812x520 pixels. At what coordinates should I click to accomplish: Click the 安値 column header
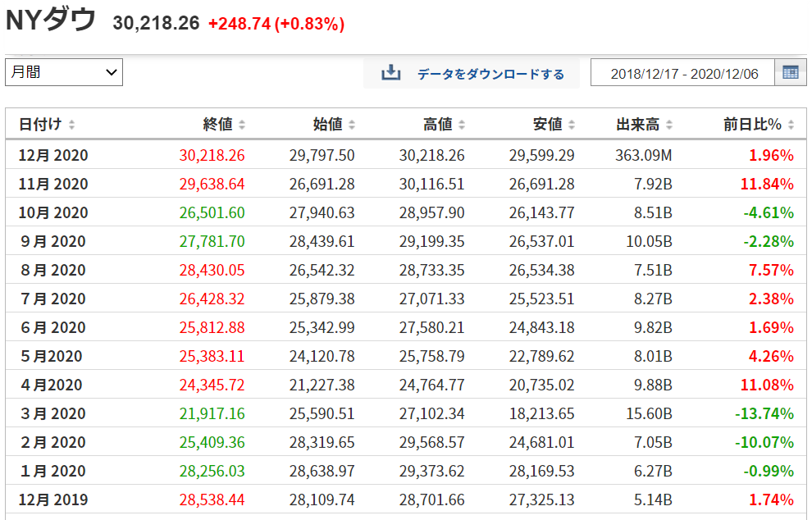click(547, 125)
